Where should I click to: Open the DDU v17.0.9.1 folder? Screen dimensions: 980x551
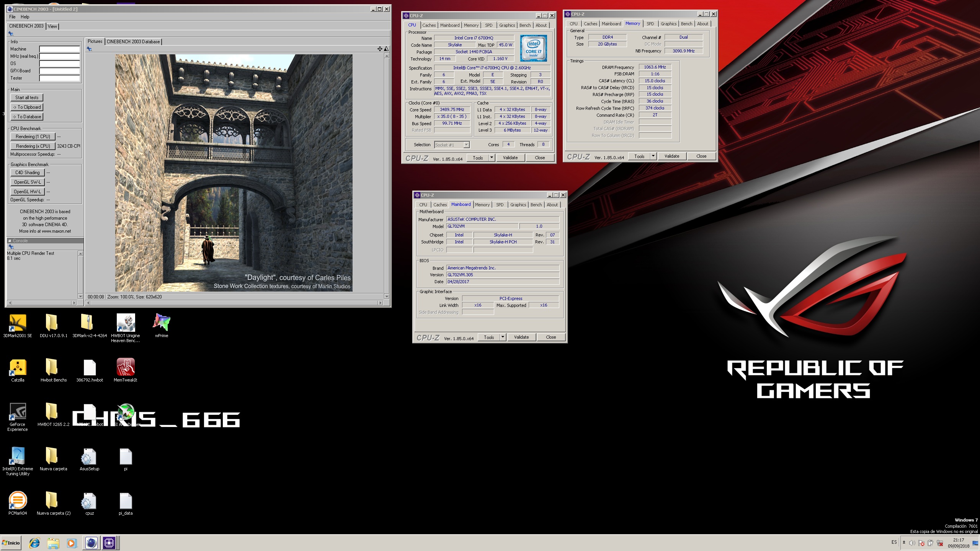(x=53, y=326)
